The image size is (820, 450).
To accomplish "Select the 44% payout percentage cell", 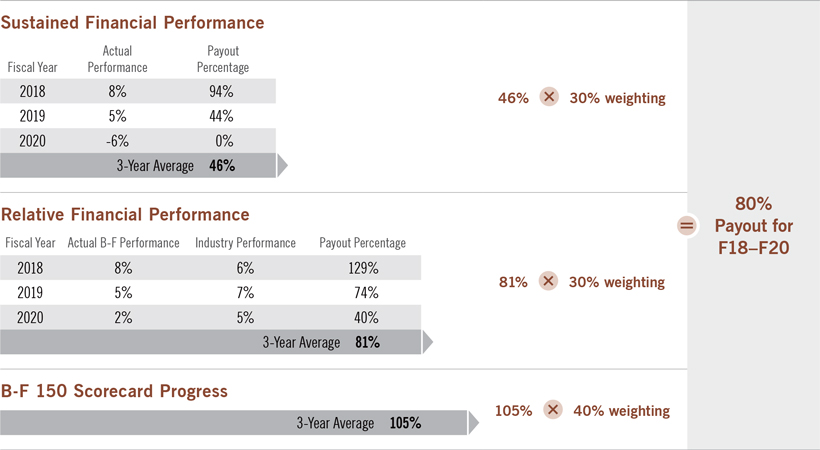I will point(222,116).
